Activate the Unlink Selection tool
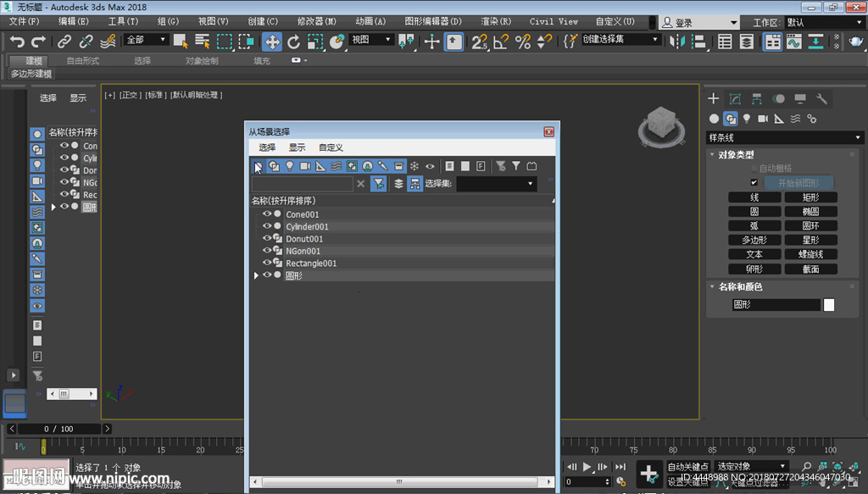 tap(86, 42)
